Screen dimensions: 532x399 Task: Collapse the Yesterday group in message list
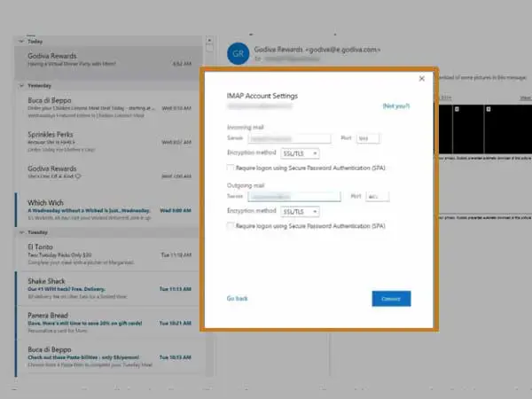point(21,85)
